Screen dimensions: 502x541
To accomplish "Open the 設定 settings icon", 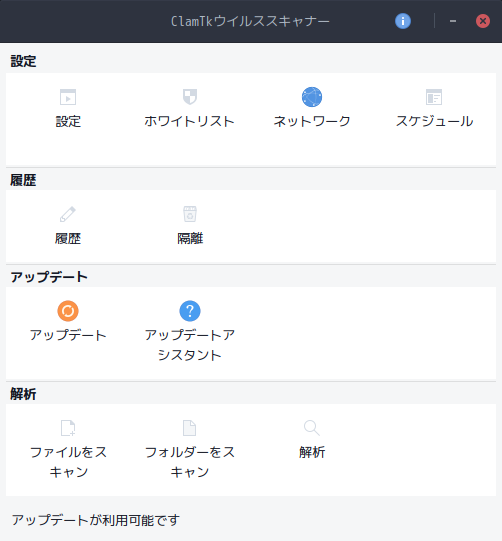I will click(68, 97).
